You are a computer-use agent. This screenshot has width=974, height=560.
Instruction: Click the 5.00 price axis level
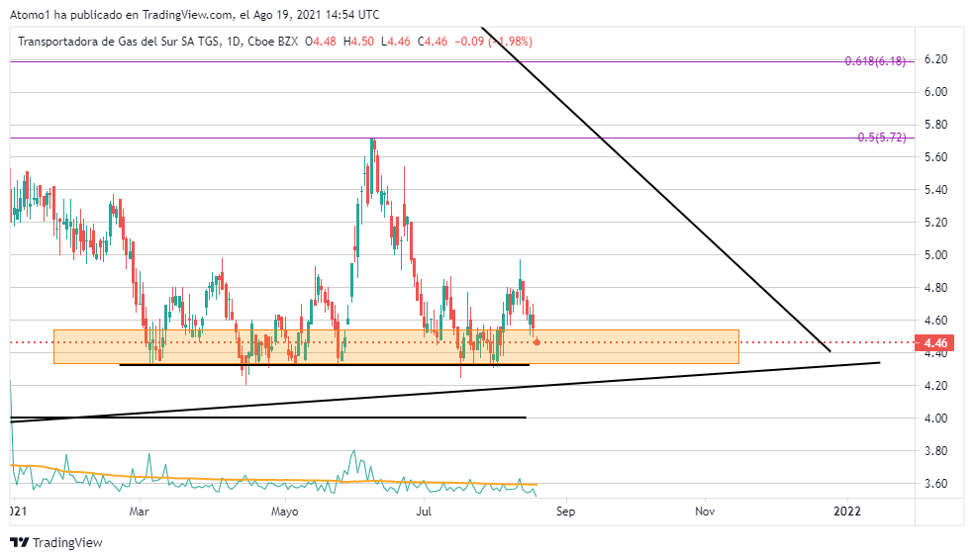click(x=935, y=255)
